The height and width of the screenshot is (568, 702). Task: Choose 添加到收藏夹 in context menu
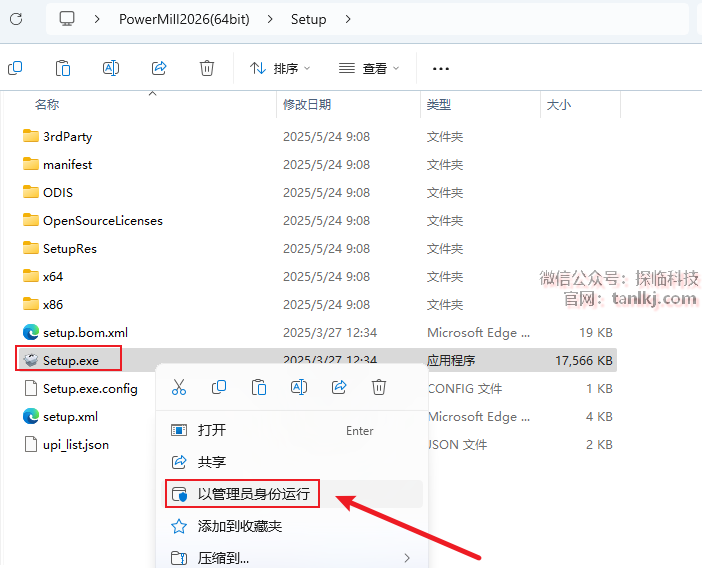pos(292,526)
